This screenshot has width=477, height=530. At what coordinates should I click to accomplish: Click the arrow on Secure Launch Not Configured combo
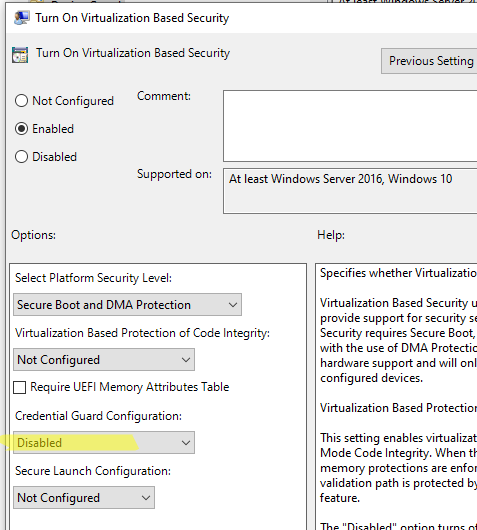pyautogui.click(x=146, y=498)
